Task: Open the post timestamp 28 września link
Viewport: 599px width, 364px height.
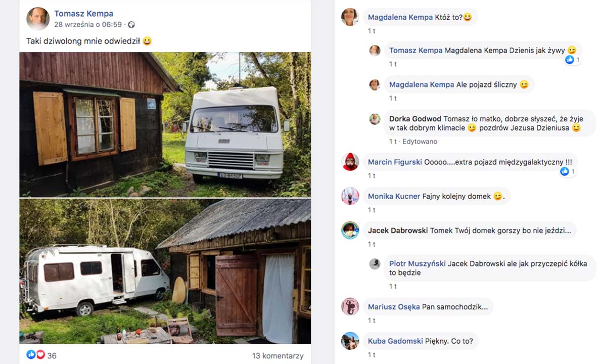Action: 88,25
